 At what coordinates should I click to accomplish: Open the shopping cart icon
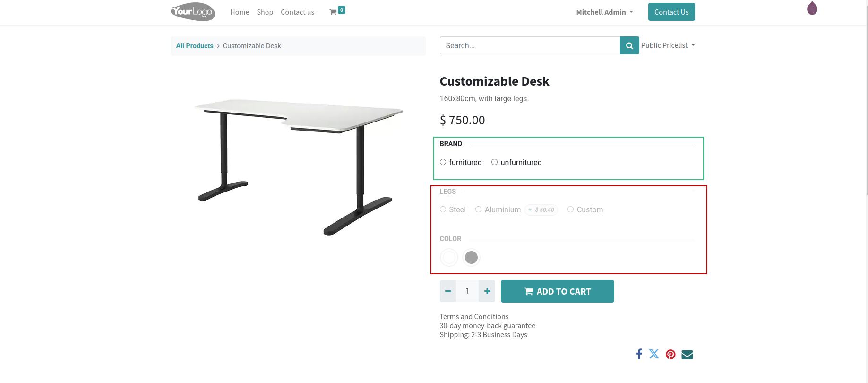(334, 12)
